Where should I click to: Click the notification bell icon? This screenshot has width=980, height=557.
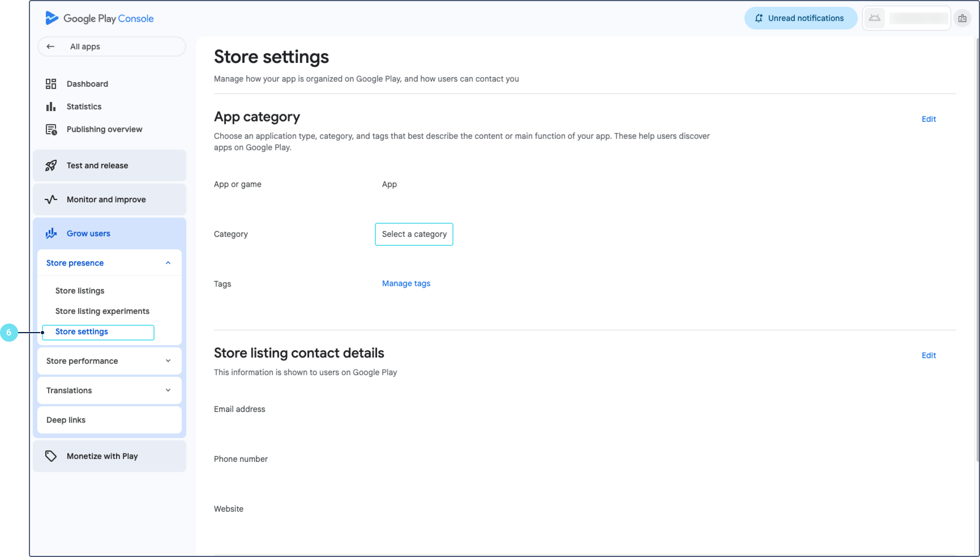tap(759, 18)
